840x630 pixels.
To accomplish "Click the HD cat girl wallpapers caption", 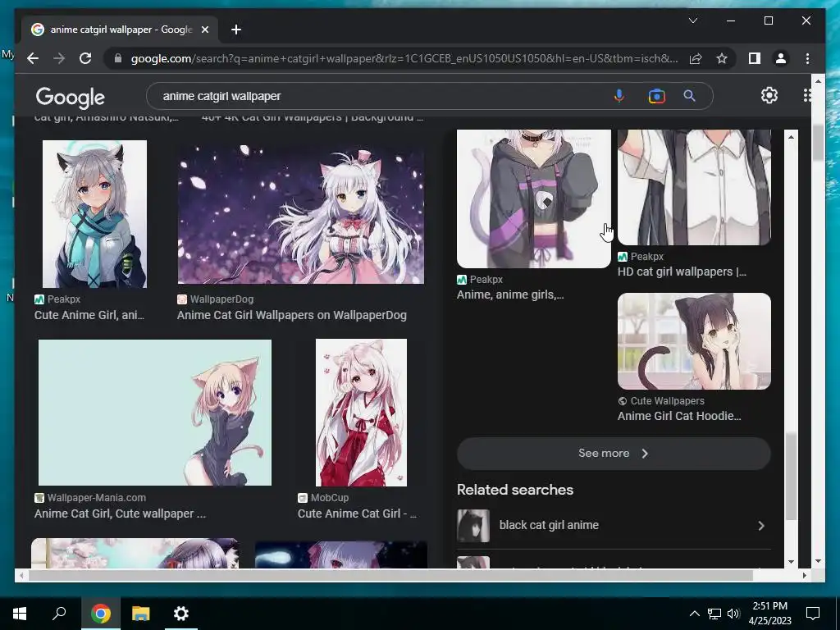I will tap(682, 272).
